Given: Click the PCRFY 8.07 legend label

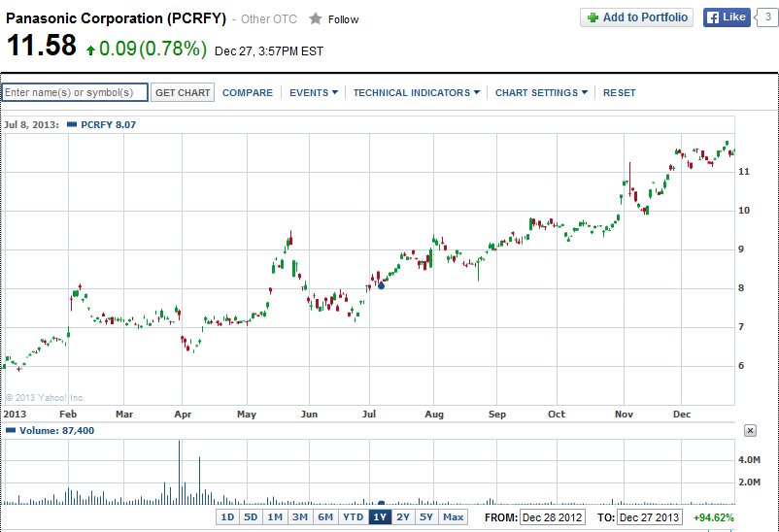Looking at the screenshot, I should click(109, 124).
